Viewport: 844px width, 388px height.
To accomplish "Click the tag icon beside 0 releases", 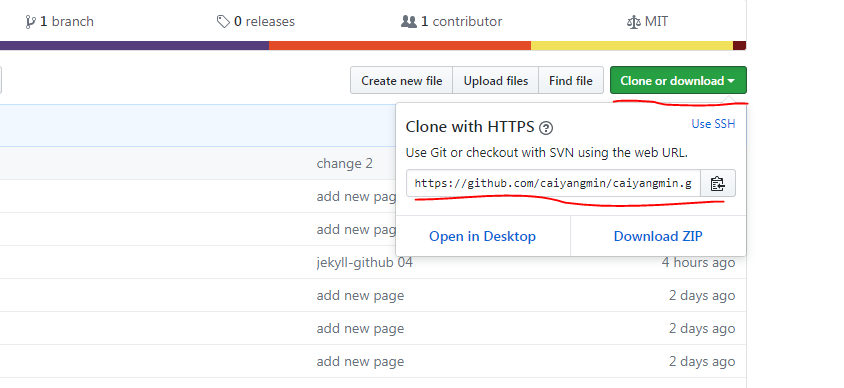I will click(223, 22).
